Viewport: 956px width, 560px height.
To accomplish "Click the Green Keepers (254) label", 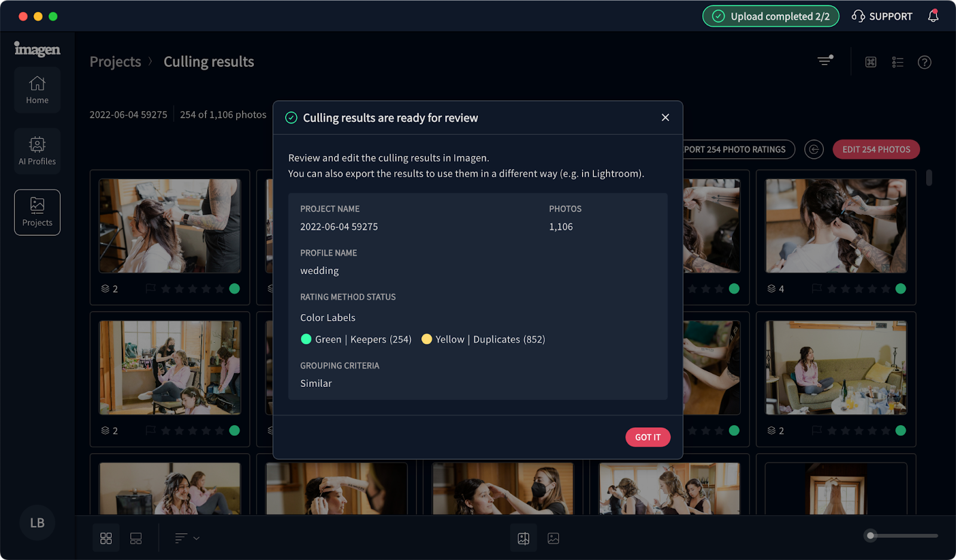I will pyautogui.click(x=356, y=339).
